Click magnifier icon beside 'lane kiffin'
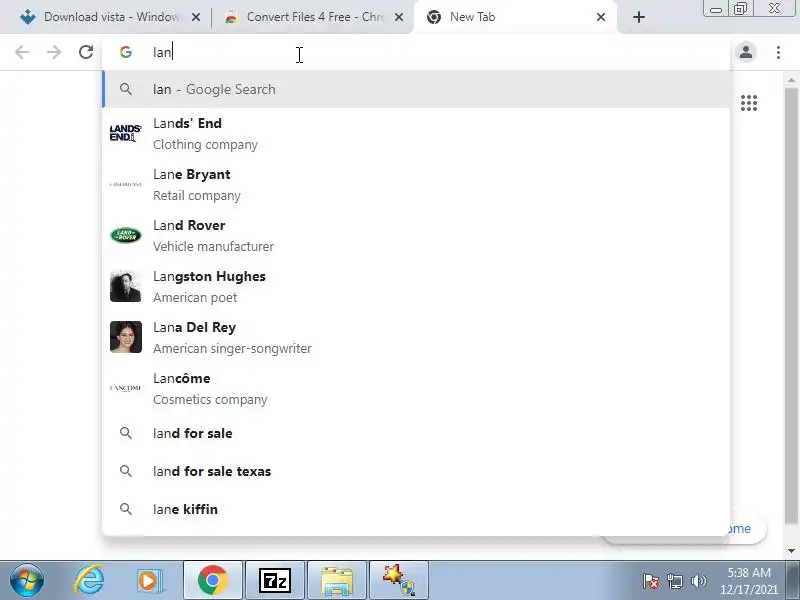Screen dimensions: 800x600 point(126,509)
